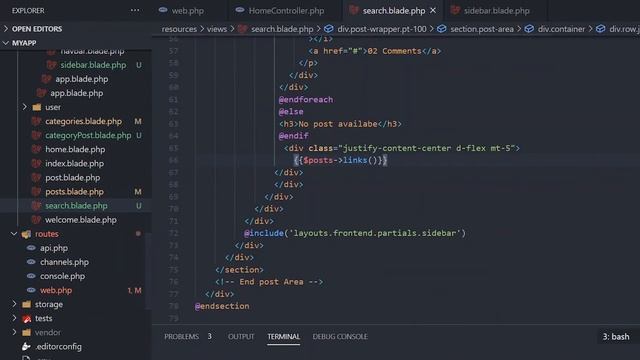Click the symbol icon before div.post-wrapper breadcrumb

(x=329, y=29)
